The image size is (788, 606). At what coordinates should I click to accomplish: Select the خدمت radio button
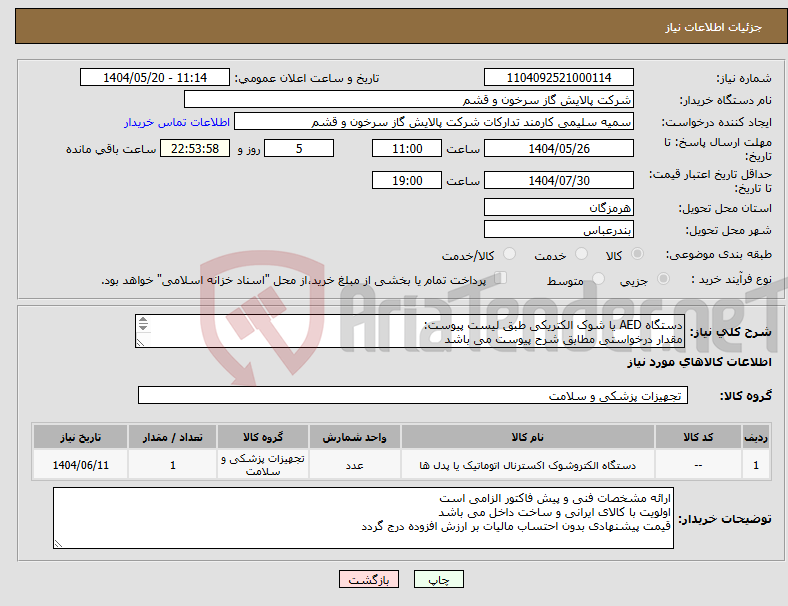point(581,254)
